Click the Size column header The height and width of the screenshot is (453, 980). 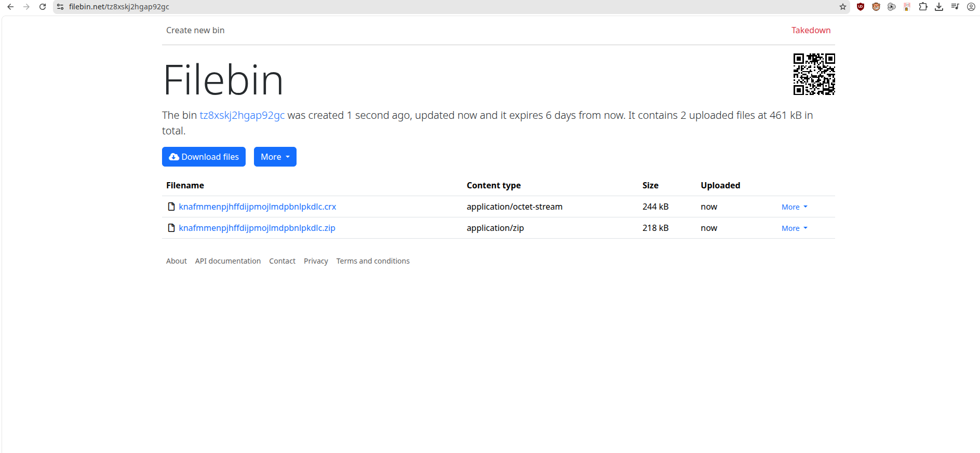650,185
